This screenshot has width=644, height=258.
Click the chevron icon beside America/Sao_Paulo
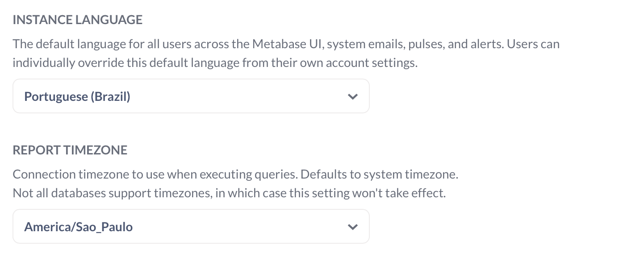[353, 227]
